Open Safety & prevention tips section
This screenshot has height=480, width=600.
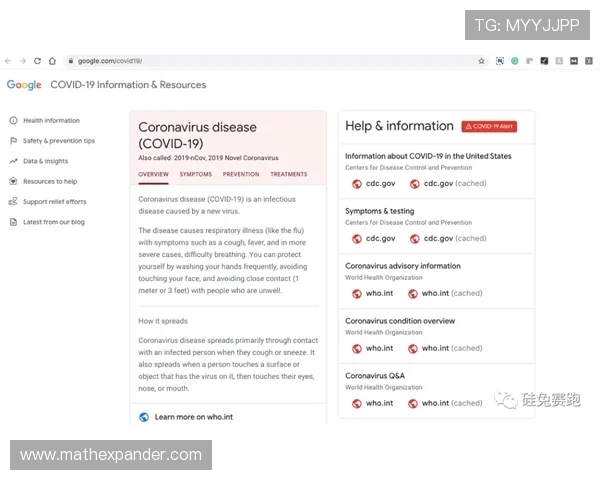tap(58, 141)
